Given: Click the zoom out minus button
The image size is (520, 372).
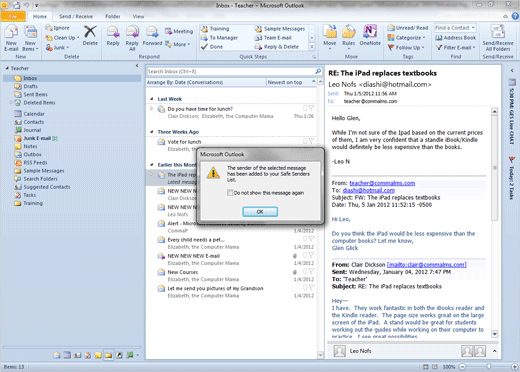Looking at the screenshot, I should pyautogui.click(x=462, y=367).
